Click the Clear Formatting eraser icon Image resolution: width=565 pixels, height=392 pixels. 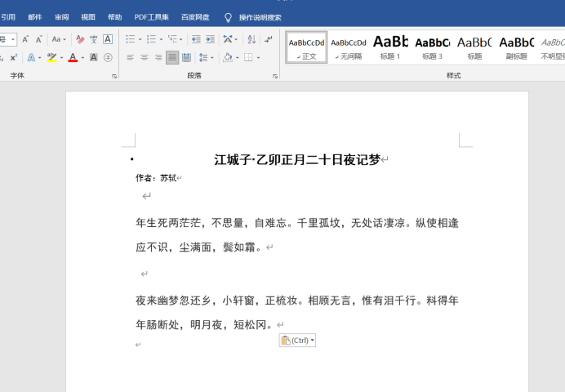pyautogui.click(x=80, y=39)
